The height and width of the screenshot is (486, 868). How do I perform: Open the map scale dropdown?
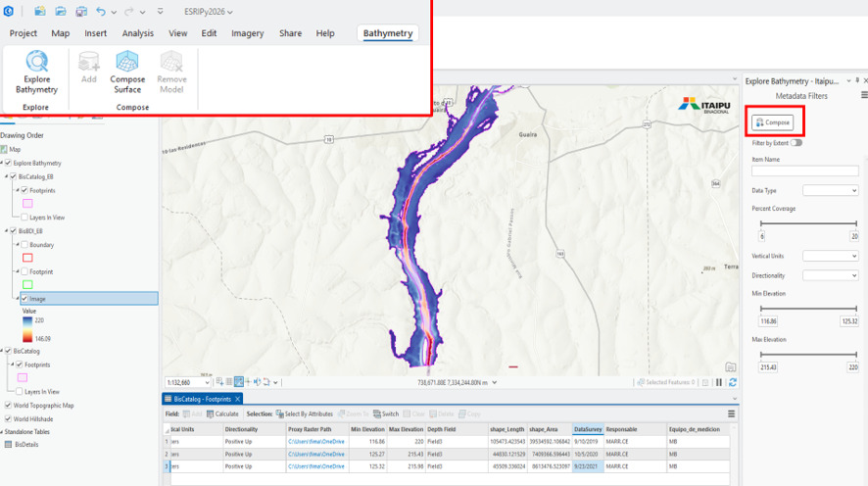click(x=207, y=382)
